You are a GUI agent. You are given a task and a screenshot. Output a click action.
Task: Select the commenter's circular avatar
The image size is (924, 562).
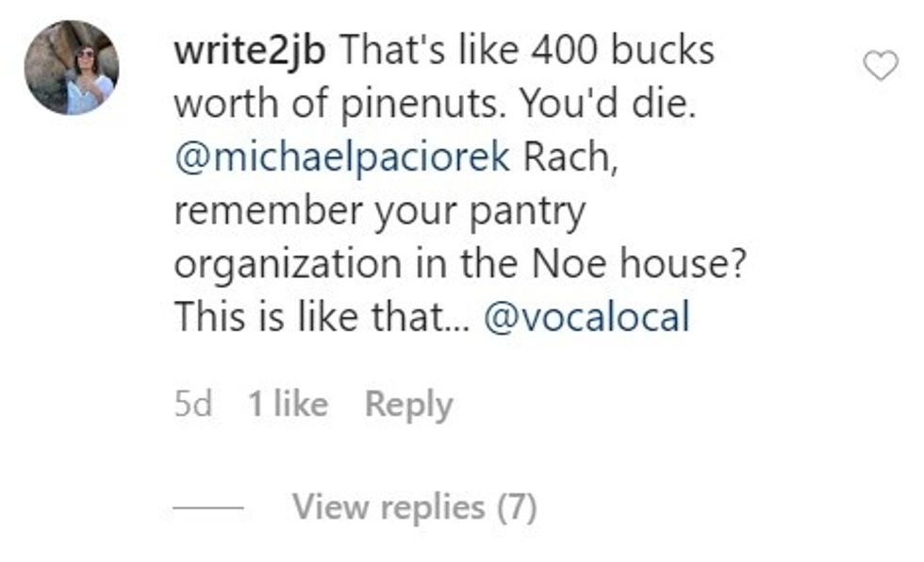pos(72,67)
